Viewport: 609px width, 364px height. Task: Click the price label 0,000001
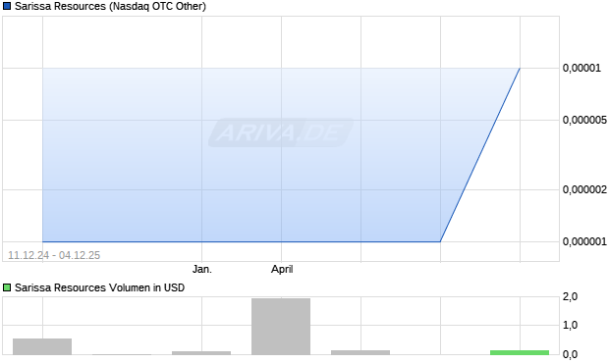point(584,241)
